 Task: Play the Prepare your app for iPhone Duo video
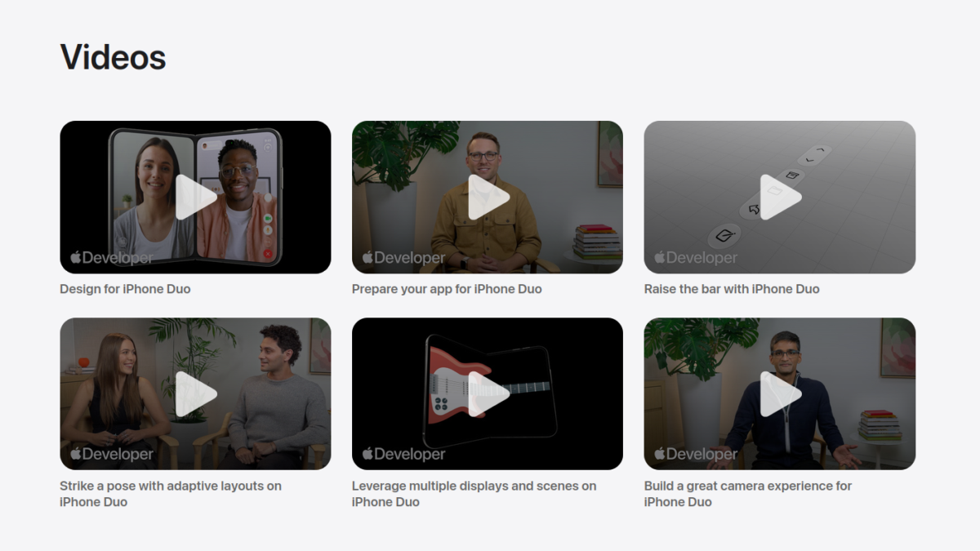488,197
